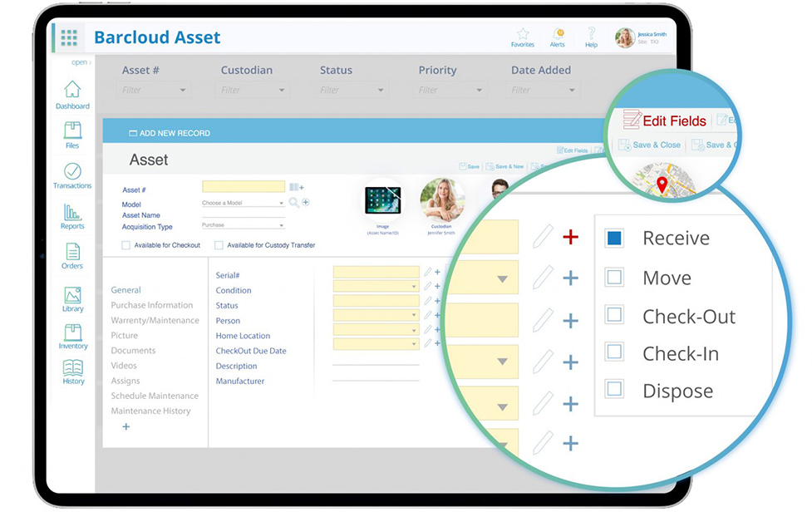The image size is (812, 512).
Task: Click red plus icon beside Receive
Action: pyautogui.click(x=571, y=237)
